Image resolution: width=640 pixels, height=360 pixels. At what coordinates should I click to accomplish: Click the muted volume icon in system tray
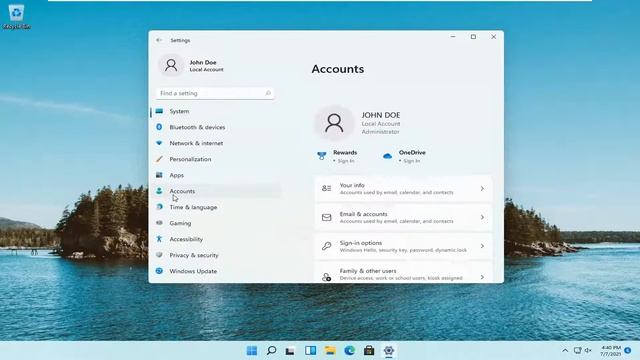(588, 350)
